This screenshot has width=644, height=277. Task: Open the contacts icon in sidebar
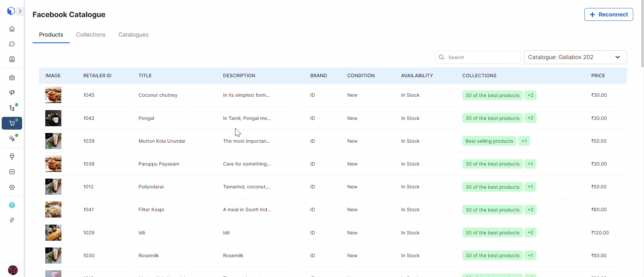(12, 59)
